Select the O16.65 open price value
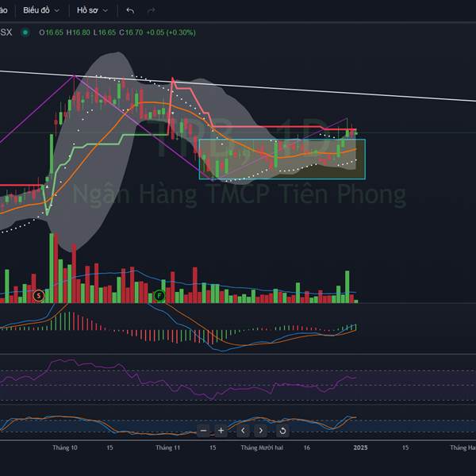 51,33
